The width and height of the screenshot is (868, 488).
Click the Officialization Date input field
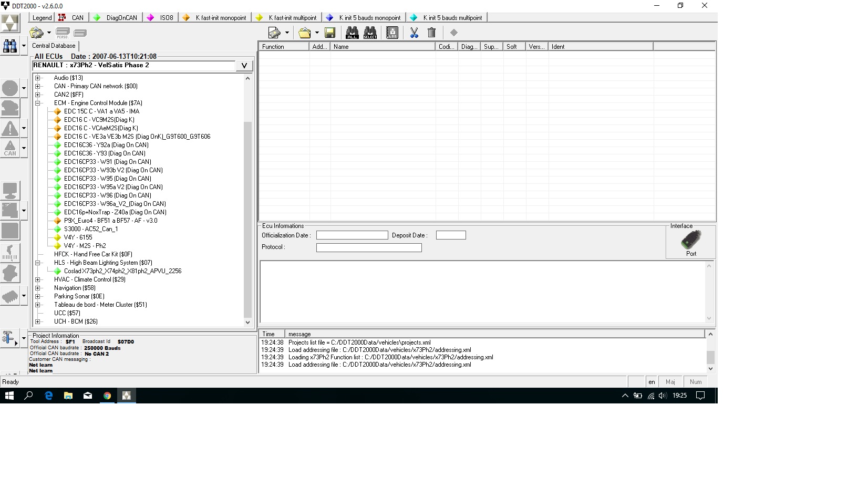(352, 235)
